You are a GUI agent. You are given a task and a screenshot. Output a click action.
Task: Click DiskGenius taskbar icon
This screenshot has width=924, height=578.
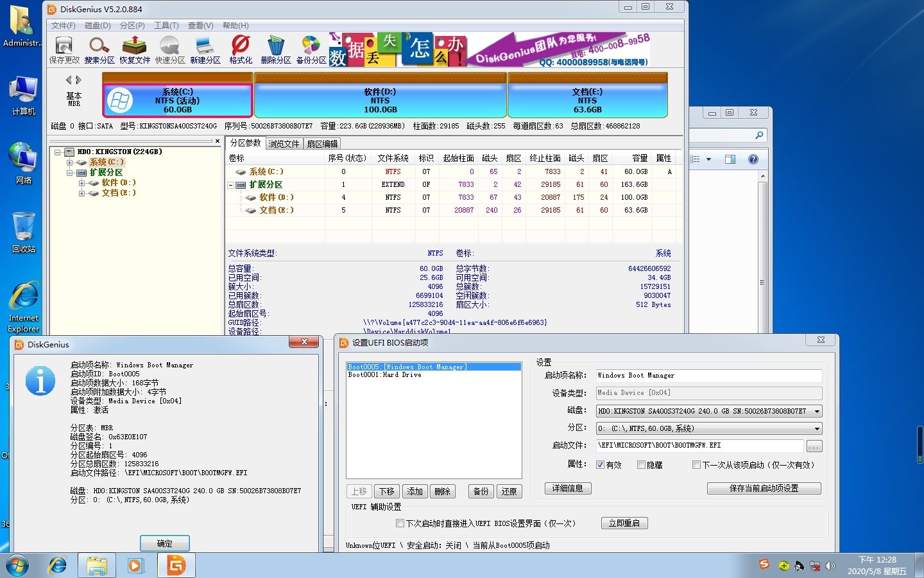click(x=176, y=566)
